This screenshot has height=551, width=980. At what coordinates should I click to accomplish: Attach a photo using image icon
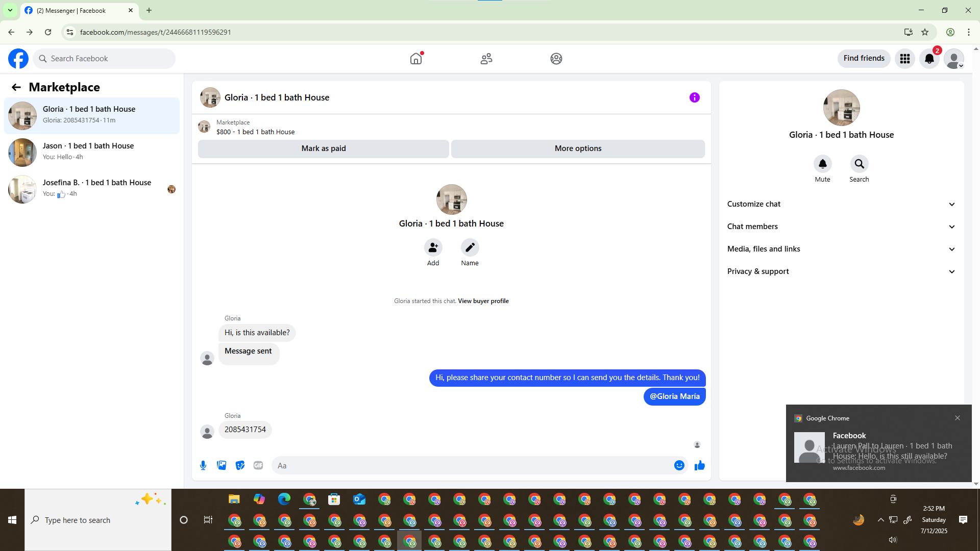(222, 465)
